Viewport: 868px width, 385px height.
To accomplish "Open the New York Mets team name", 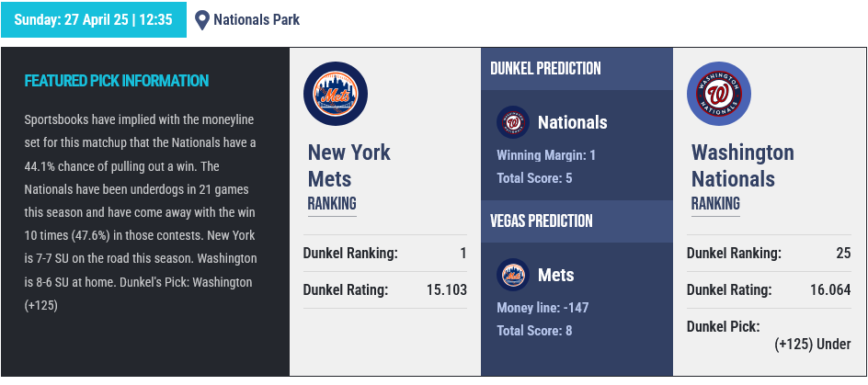I will tap(348, 165).
